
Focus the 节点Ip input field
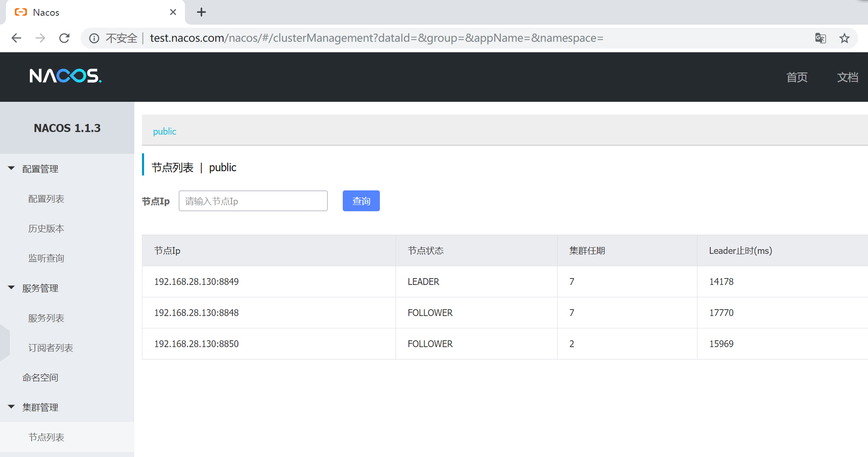point(253,201)
